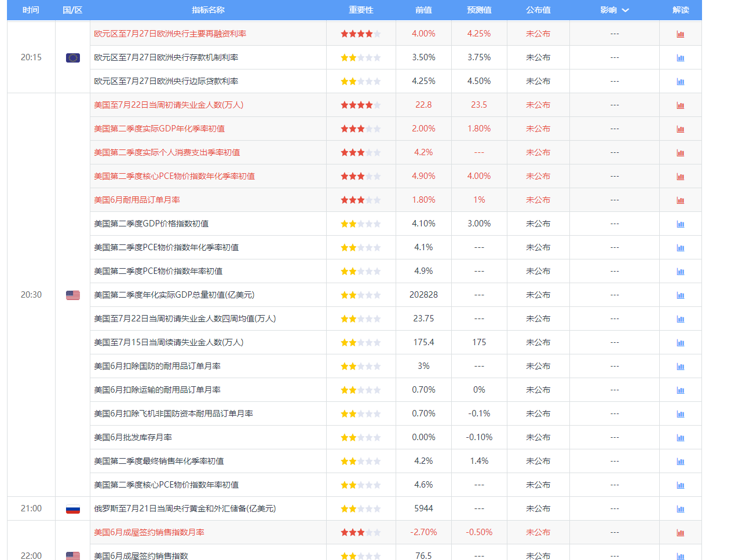This screenshot has height=560, width=742.
Task: Click the European Union flag icon
Action: 73,58
